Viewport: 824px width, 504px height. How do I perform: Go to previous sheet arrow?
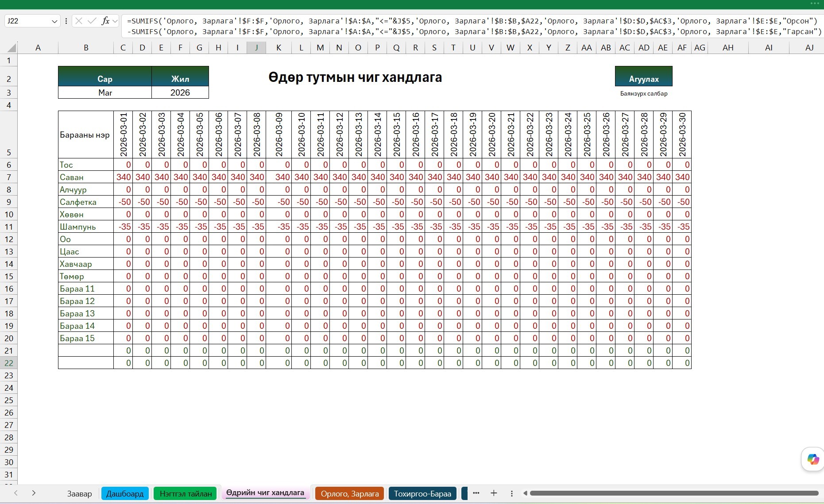click(x=16, y=493)
